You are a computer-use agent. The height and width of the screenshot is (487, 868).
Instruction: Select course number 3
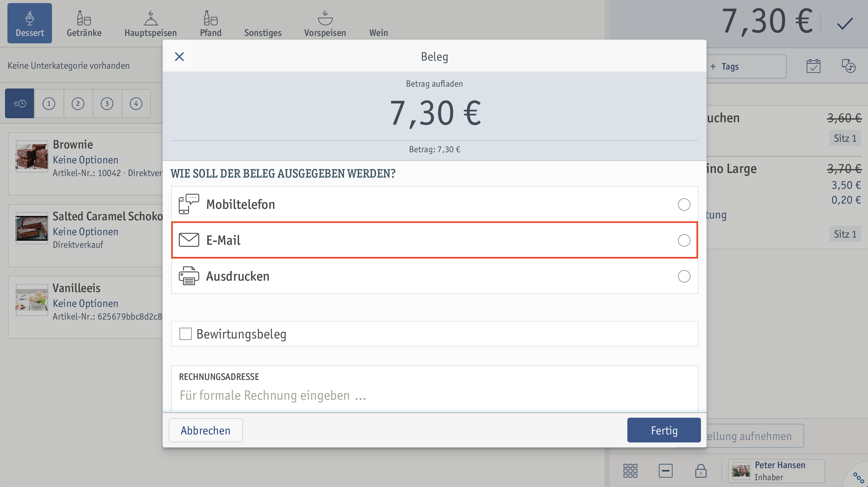tap(107, 103)
